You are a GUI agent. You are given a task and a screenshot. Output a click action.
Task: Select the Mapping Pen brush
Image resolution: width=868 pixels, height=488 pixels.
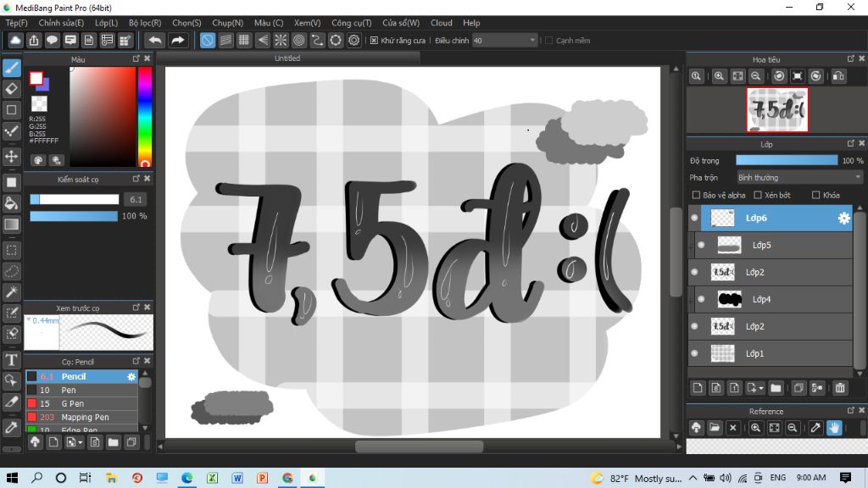pyautogui.click(x=81, y=417)
